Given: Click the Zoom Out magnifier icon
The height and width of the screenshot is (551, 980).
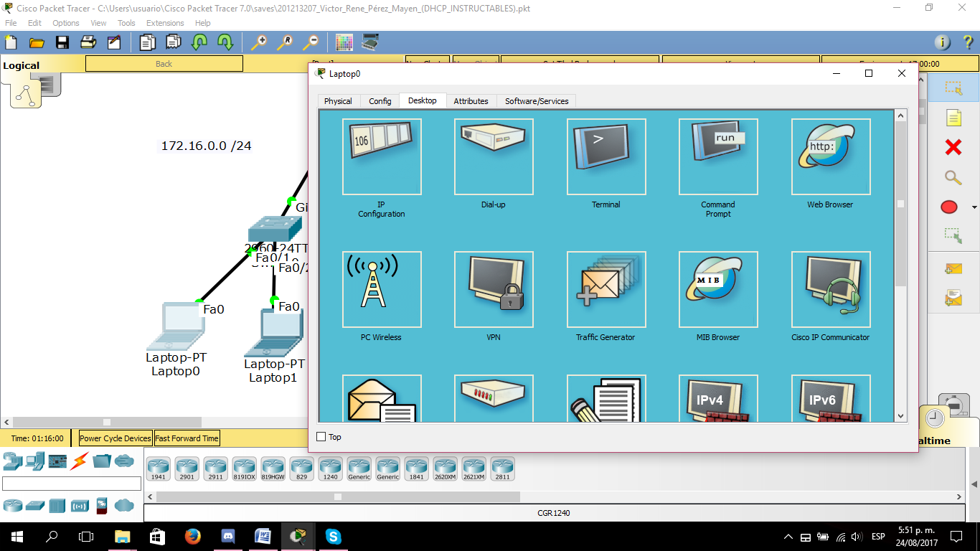Looking at the screenshot, I should (311, 42).
